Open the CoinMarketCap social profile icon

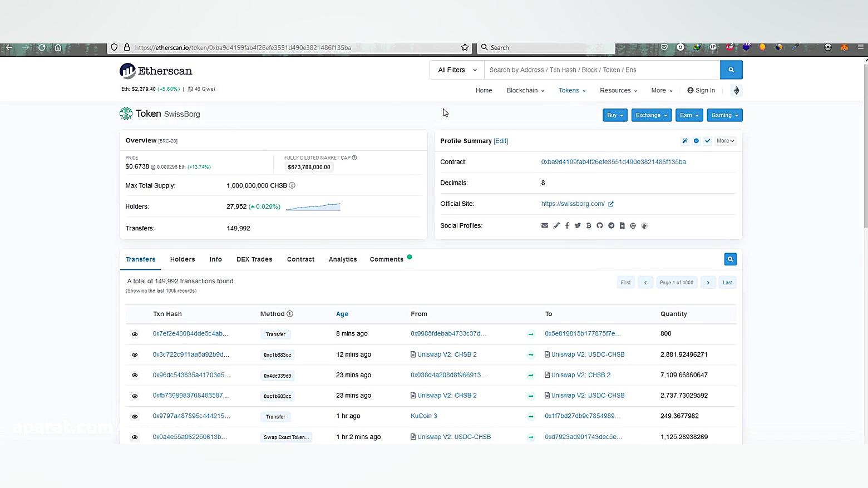[x=633, y=225]
